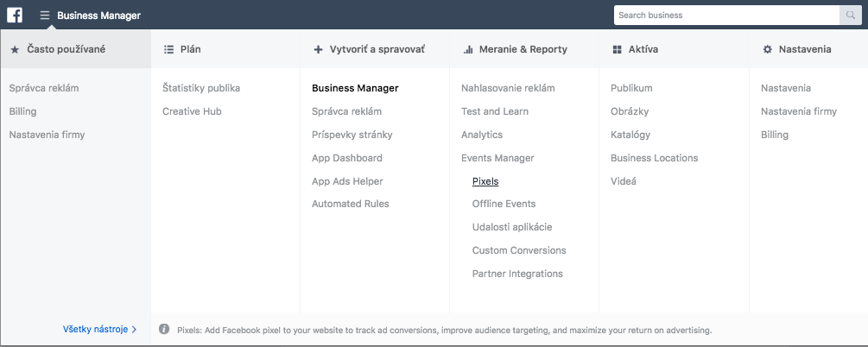This screenshot has height=347, width=868.
Task: Open Automated Rules
Action: tap(351, 204)
